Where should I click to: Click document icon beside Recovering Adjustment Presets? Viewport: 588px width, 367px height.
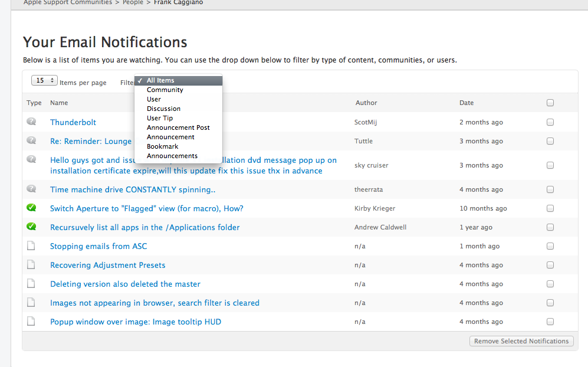[31, 265]
